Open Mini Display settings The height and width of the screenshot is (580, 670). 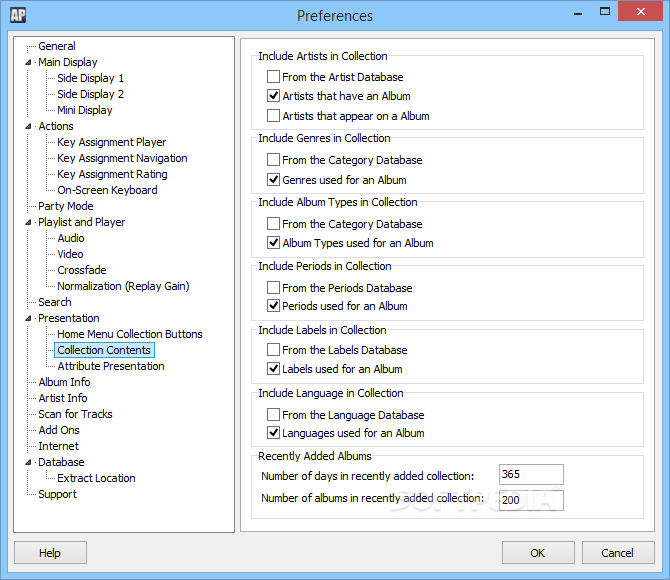85,110
